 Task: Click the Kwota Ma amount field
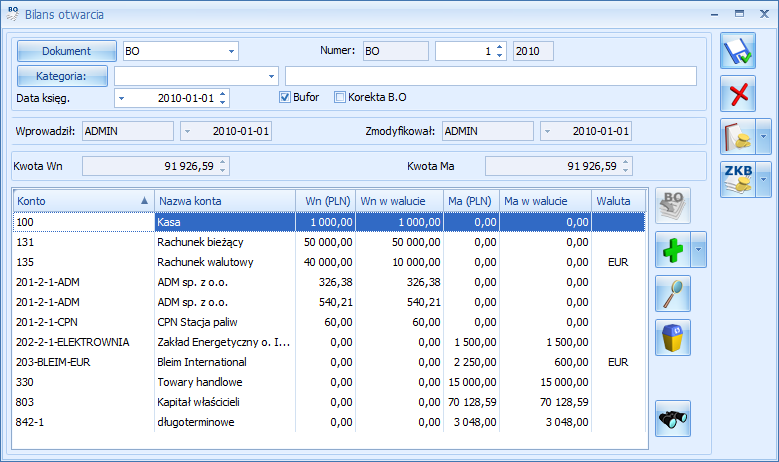[558, 166]
